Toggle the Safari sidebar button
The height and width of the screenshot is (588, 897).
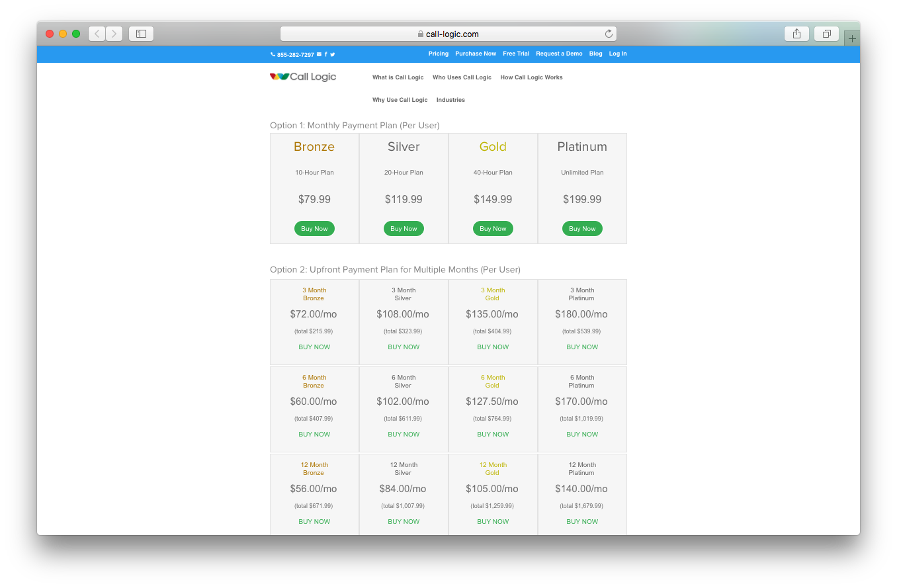tap(141, 34)
